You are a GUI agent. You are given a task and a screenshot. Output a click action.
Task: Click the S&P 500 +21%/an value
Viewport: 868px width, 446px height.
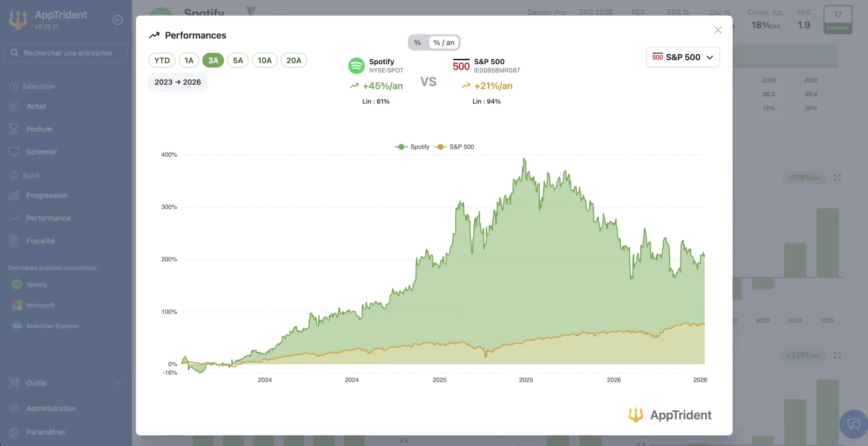tap(493, 86)
